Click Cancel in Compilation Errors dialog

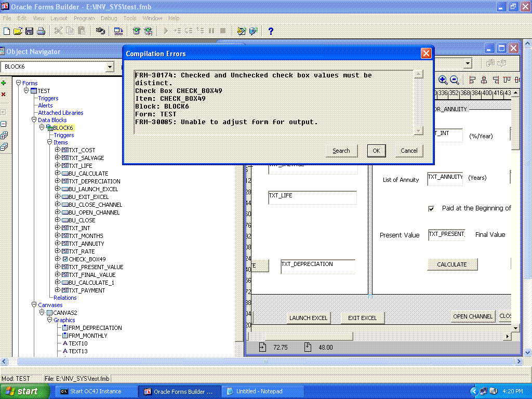tap(409, 151)
